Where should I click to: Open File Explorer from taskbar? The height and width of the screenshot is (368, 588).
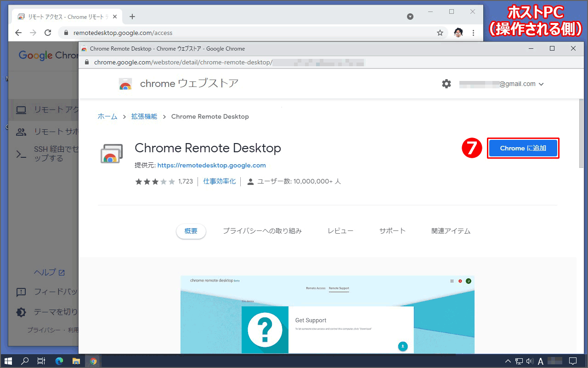click(x=76, y=361)
